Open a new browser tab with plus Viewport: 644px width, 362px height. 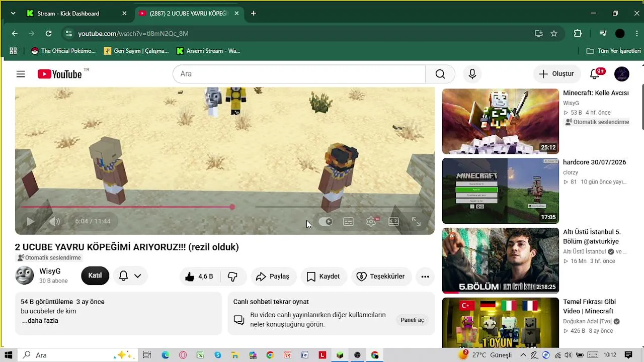254,14
